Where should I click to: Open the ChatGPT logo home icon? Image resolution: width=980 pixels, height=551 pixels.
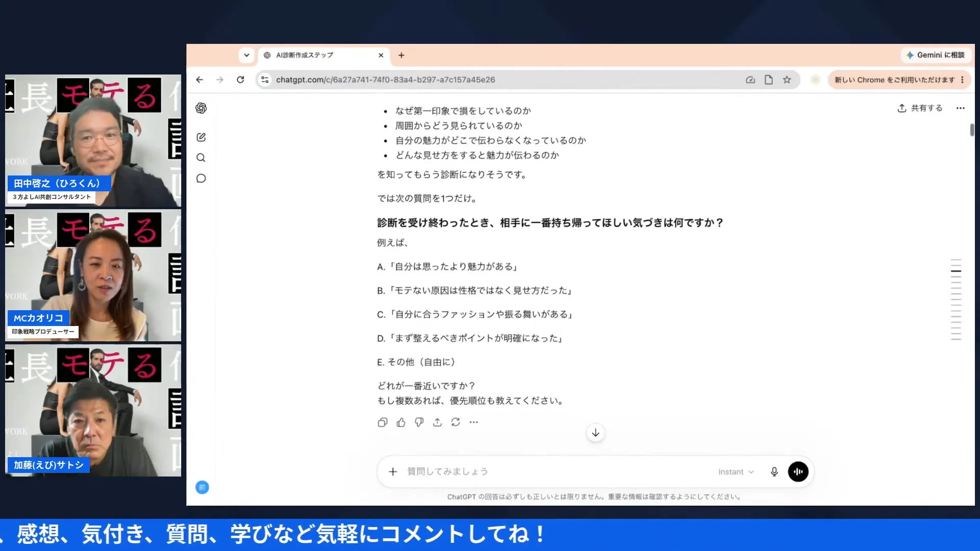click(x=201, y=108)
